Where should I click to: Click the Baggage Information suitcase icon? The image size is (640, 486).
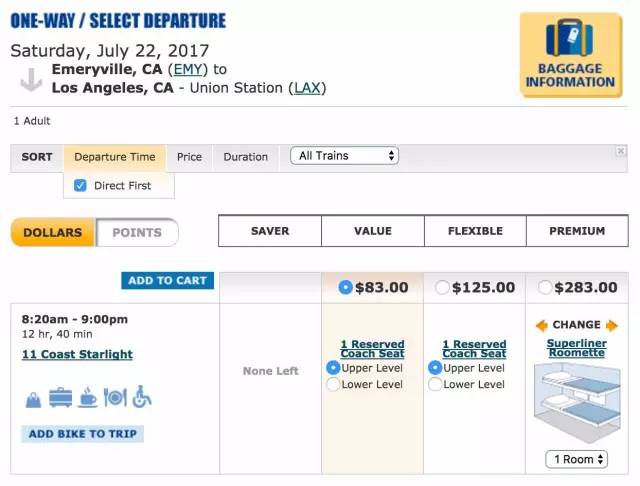point(570,37)
